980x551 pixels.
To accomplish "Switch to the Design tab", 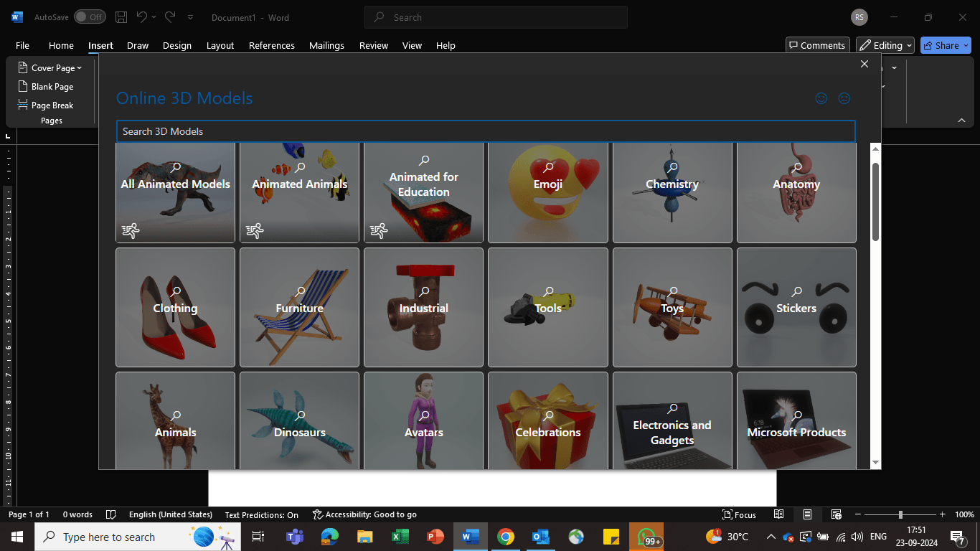I will point(177,45).
